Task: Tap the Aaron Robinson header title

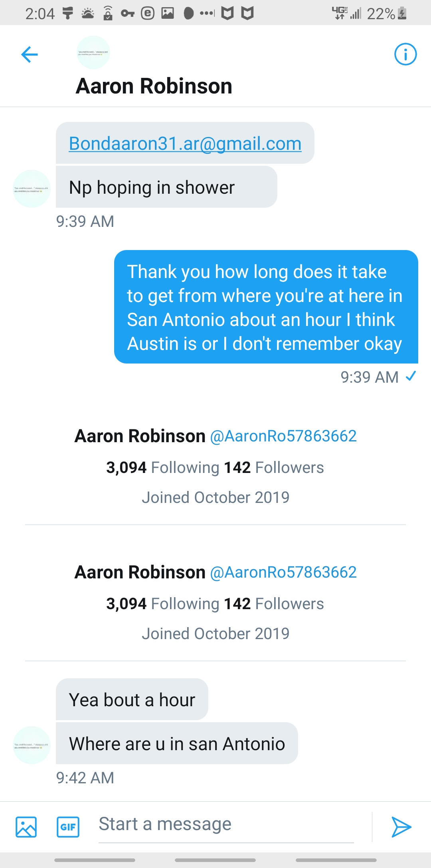Action: click(x=154, y=86)
